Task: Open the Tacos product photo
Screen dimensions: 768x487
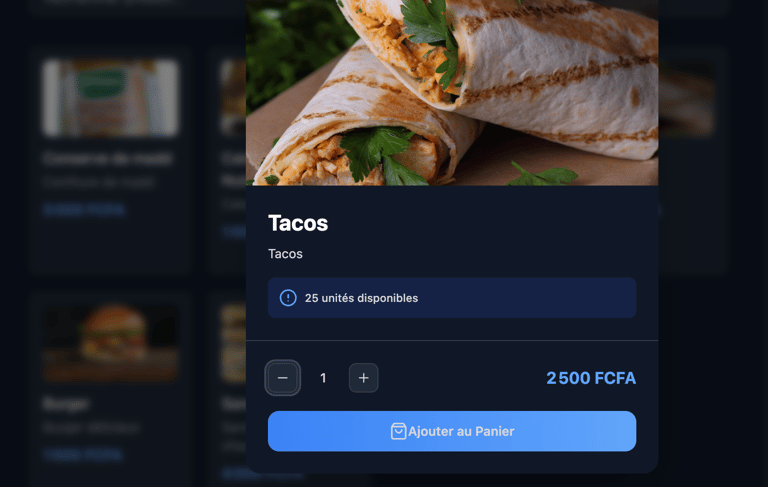Action: 452,93
